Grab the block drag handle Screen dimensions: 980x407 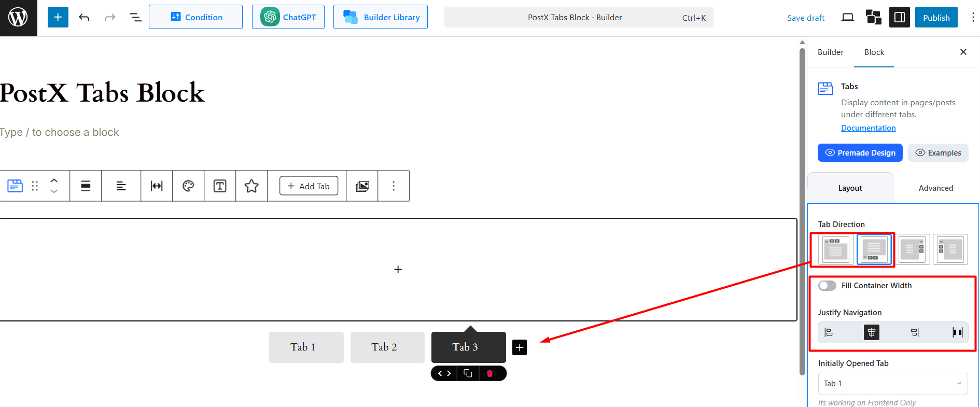35,186
